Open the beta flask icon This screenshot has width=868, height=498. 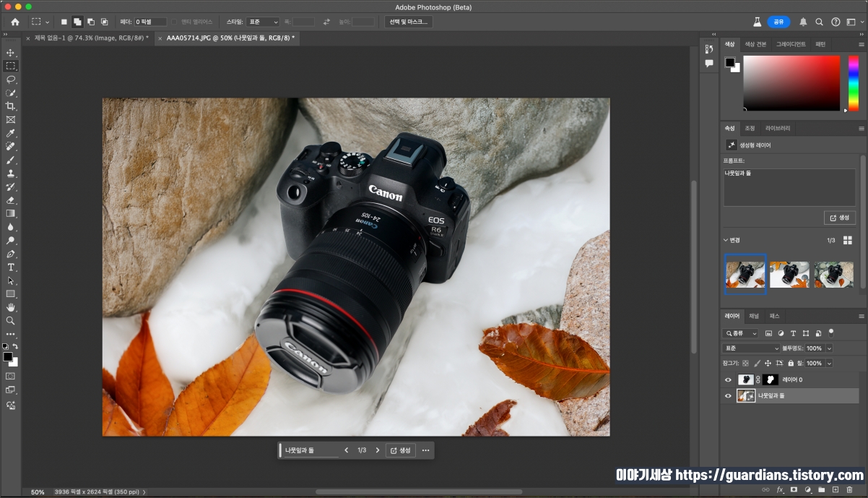click(758, 22)
